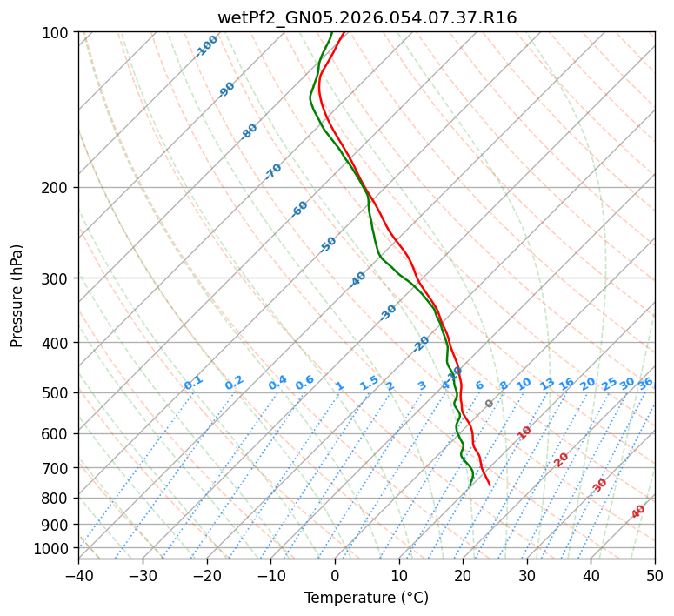Click the 1000 tick on pressure axis
The height and width of the screenshot is (616, 674).
(x=54, y=548)
